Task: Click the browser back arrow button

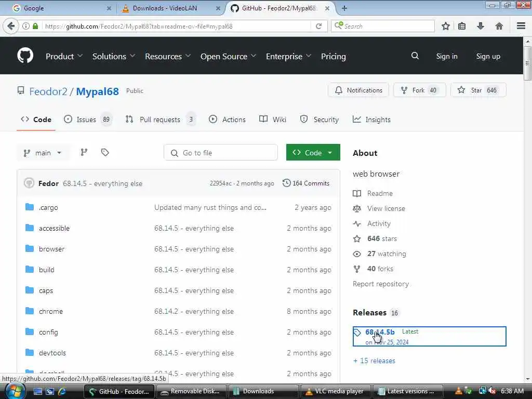Action: click(x=11, y=26)
